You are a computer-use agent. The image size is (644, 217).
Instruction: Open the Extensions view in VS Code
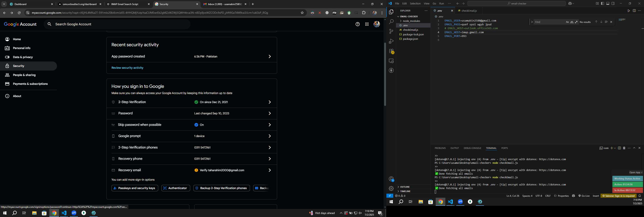[x=391, y=51]
